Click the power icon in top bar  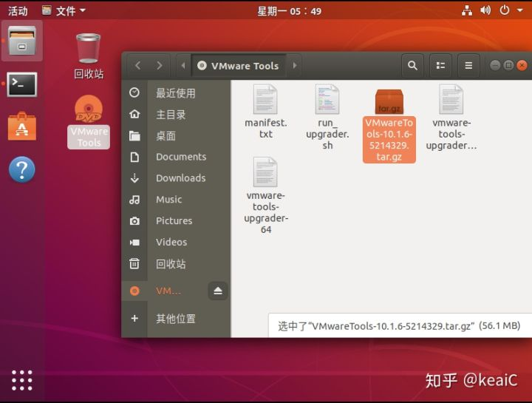[505, 11]
